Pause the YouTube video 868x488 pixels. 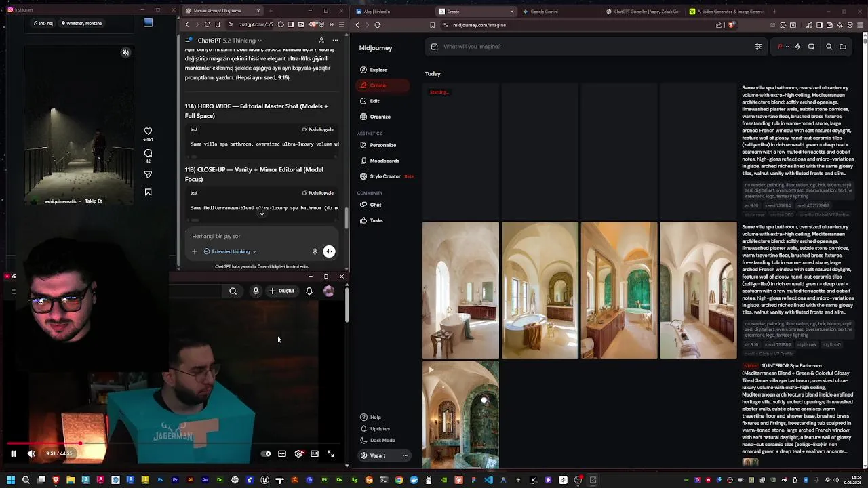click(x=13, y=453)
